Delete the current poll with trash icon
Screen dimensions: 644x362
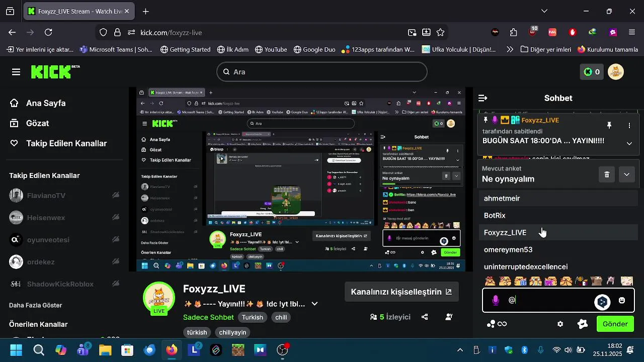click(607, 174)
